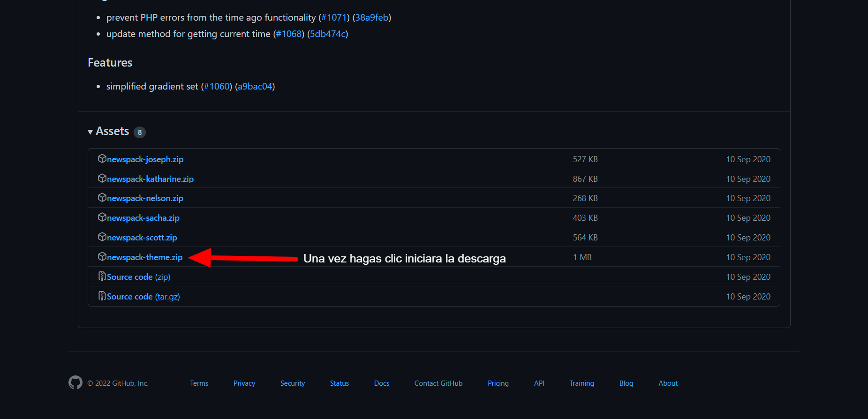Click package icon beside newspack-joseph.zip

pyautogui.click(x=102, y=158)
